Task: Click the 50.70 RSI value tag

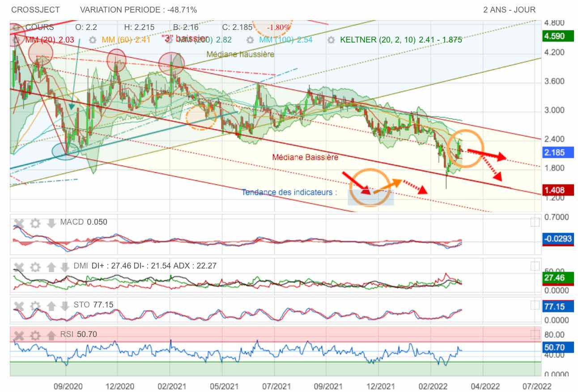Action: click(x=557, y=347)
